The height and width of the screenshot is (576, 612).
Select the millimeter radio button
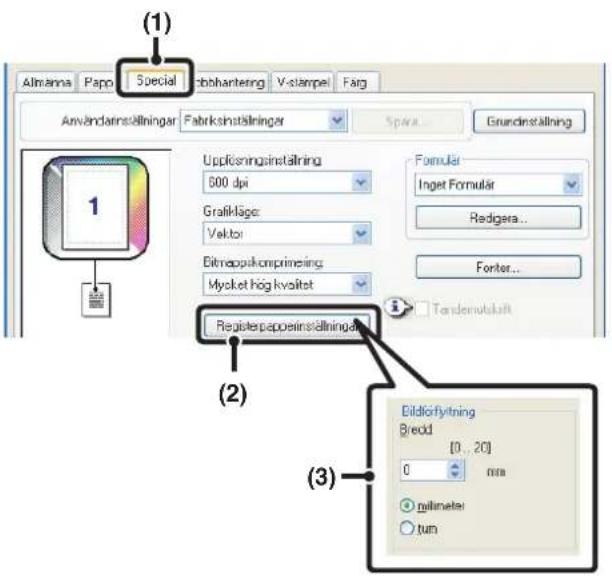click(x=407, y=506)
